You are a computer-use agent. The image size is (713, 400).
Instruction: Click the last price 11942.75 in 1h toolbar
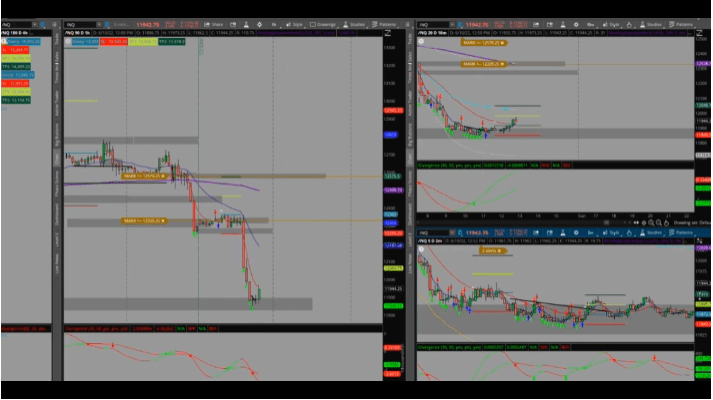148,25
